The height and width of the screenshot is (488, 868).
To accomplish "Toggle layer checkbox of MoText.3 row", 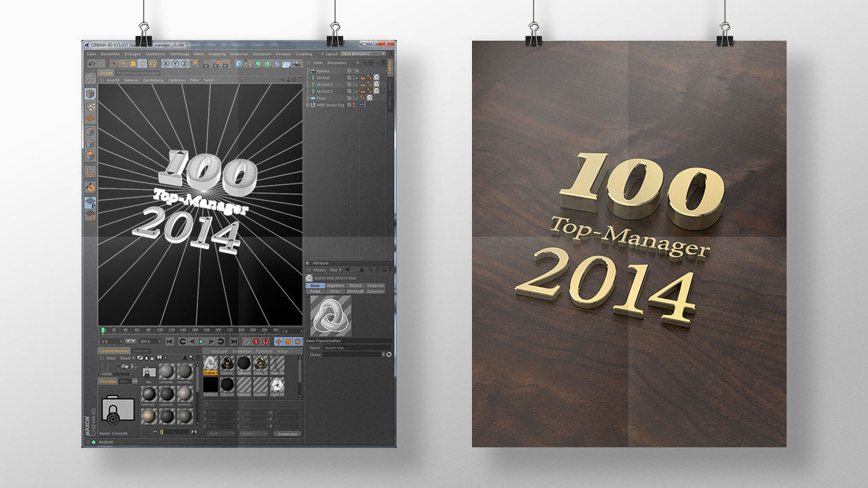I will (x=349, y=91).
